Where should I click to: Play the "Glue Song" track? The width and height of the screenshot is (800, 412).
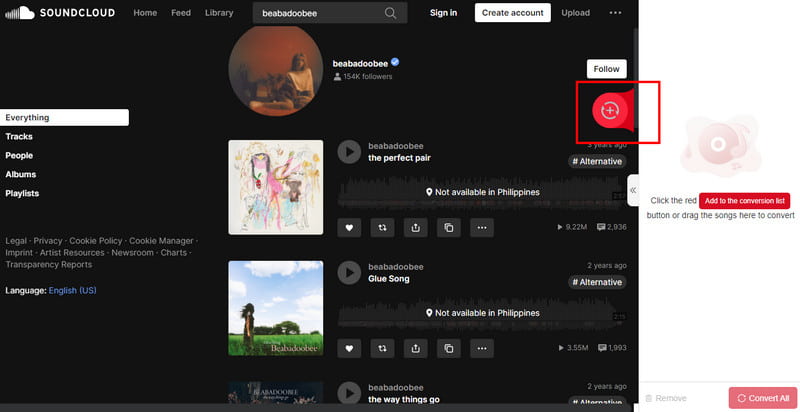click(349, 273)
